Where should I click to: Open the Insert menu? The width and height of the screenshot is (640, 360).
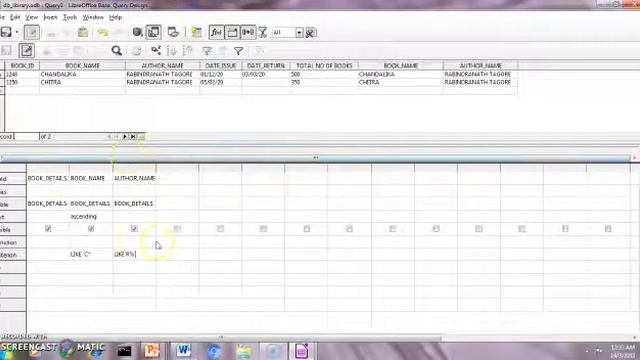pos(50,17)
